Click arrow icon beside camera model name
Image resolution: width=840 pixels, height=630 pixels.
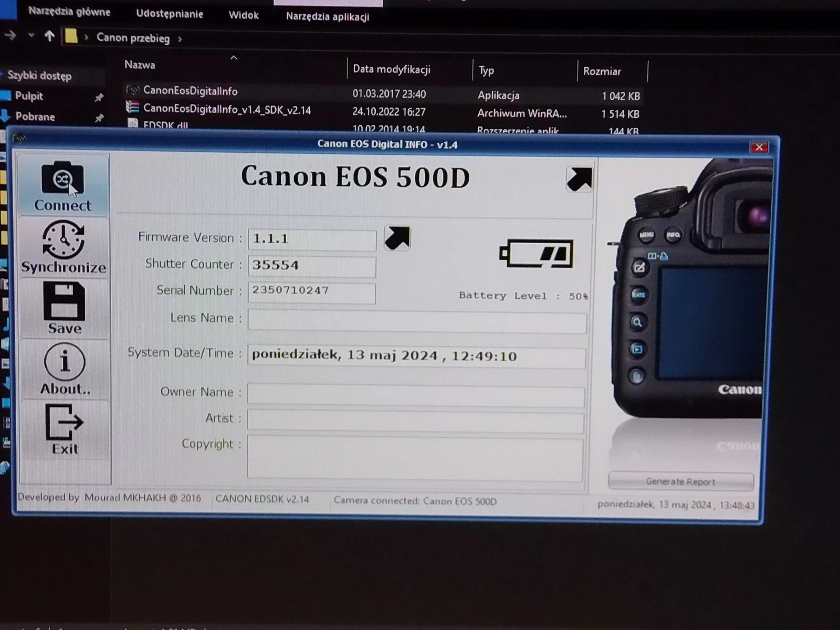(579, 180)
